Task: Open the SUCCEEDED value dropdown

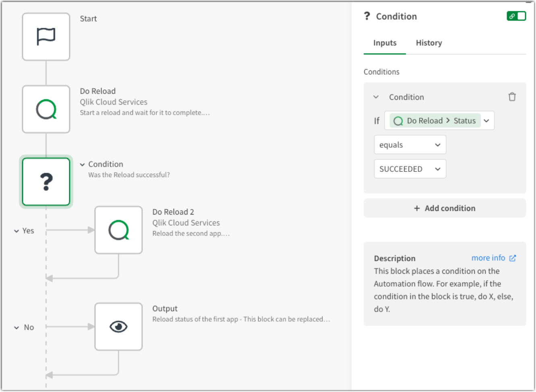Action: click(410, 169)
